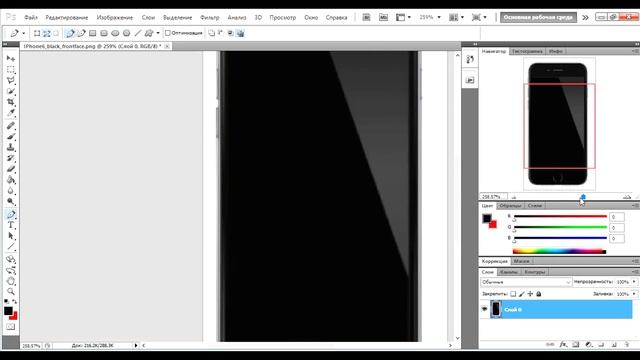This screenshot has width=640, height=360.
Task: Open the History panel icon in dock
Action: [x=470, y=60]
